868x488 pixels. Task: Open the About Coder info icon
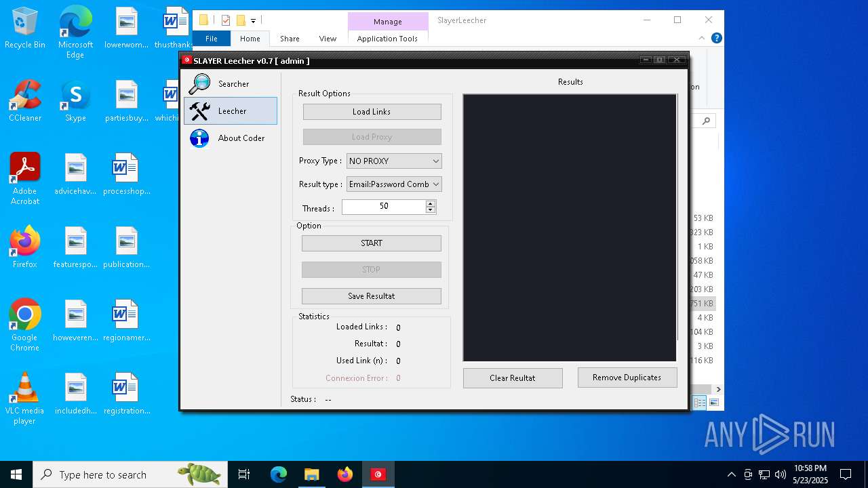[x=199, y=138]
